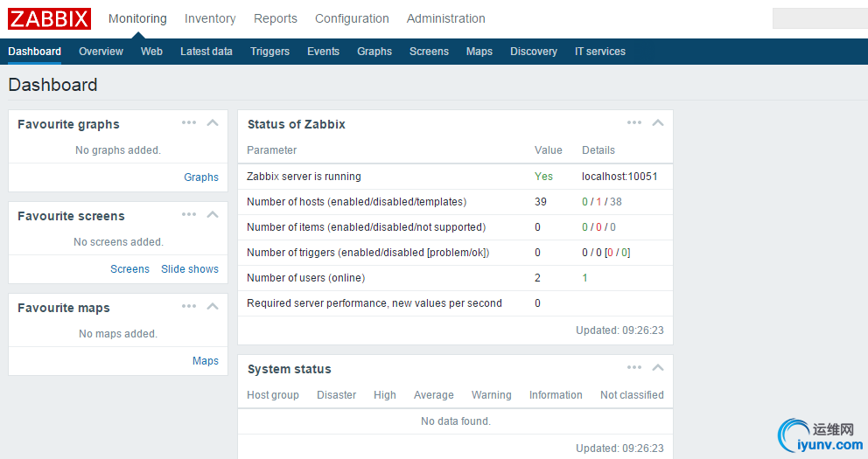Open the Maps submenu tab
Image resolution: width=868 pixels, height=459 pixels.
click(479, 52)
